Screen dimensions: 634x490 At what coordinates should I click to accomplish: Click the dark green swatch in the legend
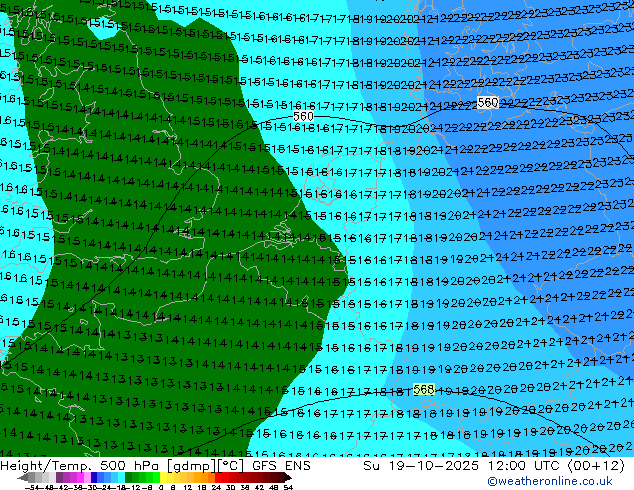click(129, 478)
